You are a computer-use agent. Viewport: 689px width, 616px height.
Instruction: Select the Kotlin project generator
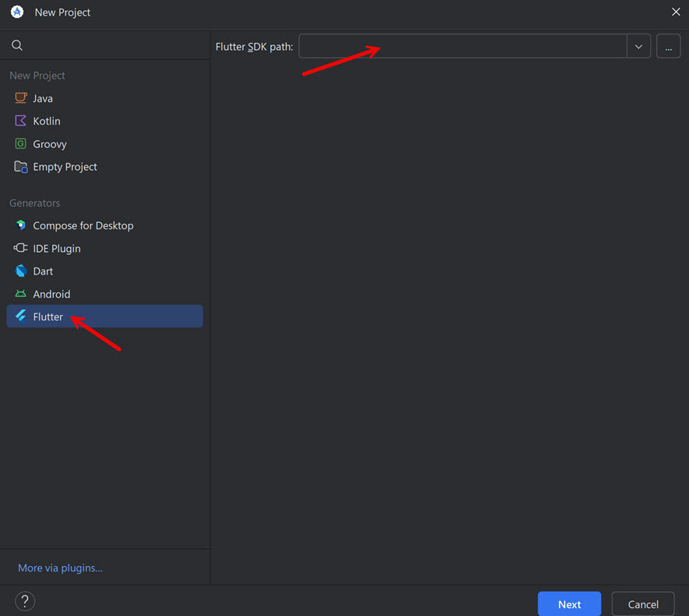45,121
